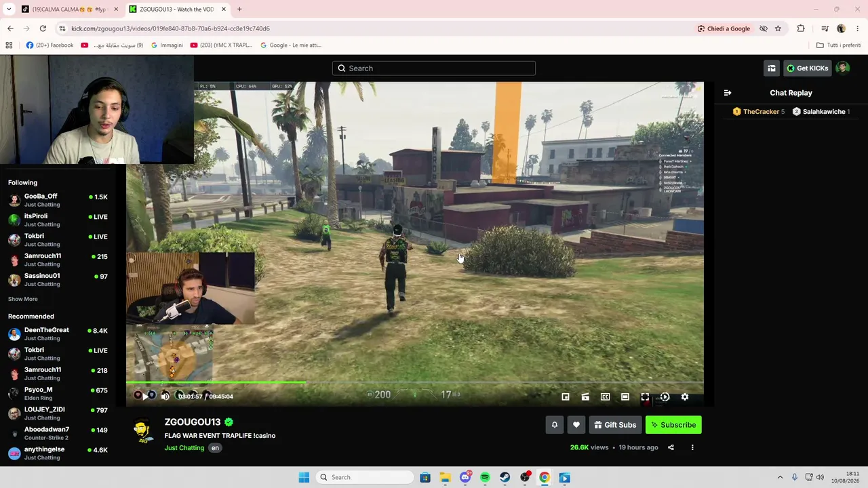Go back to the previous page
The image size is (868, 488).
pos(10,28)
